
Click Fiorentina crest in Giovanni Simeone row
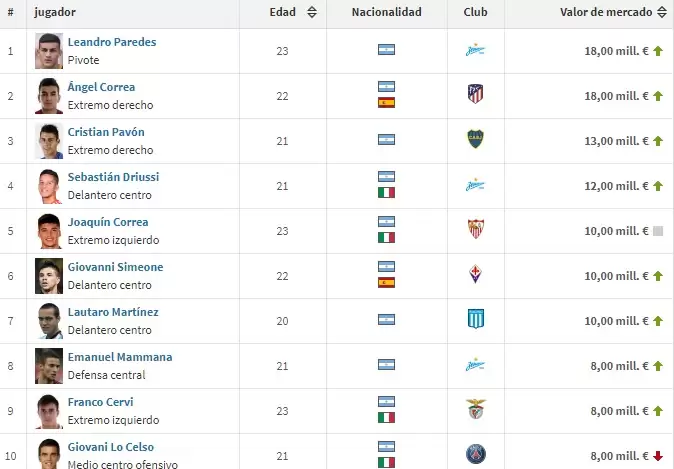coord(476,275)
